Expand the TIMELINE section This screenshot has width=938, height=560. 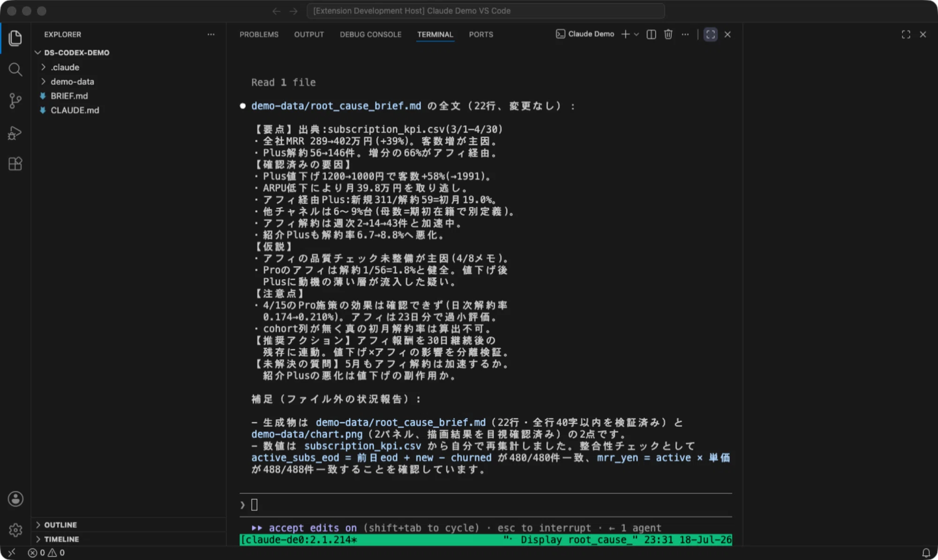[61, 539]
